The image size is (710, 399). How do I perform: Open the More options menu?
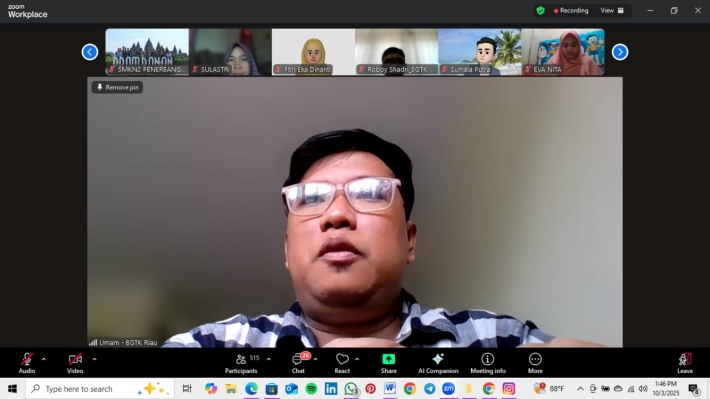pyautogui.click(x=535, y=363)
